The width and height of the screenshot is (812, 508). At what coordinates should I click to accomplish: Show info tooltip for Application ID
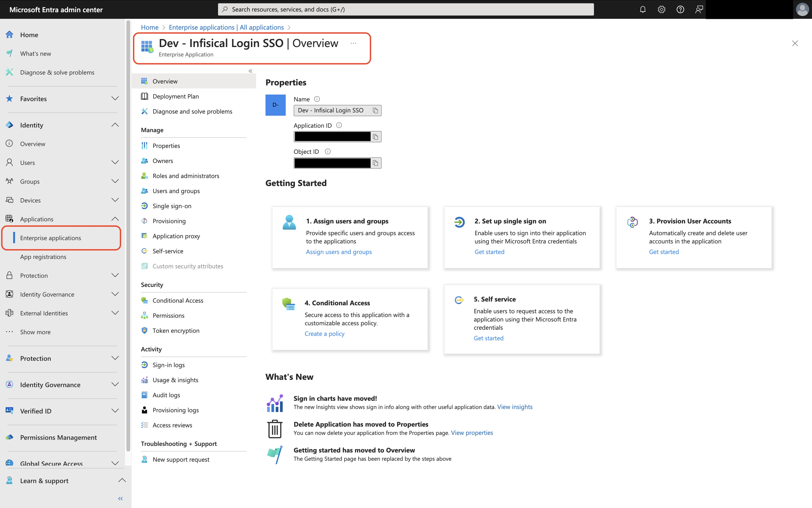(339, 125)
